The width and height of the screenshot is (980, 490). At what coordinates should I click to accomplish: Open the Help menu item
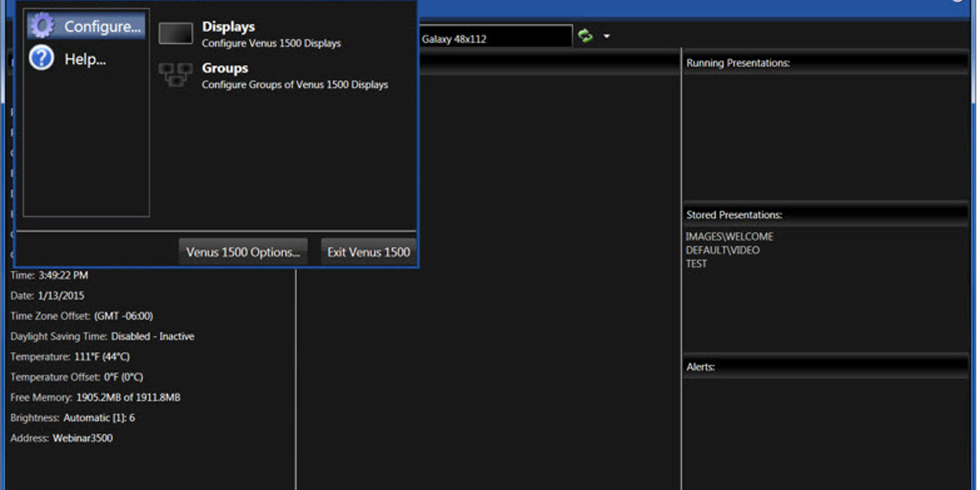tap(86, 59)
